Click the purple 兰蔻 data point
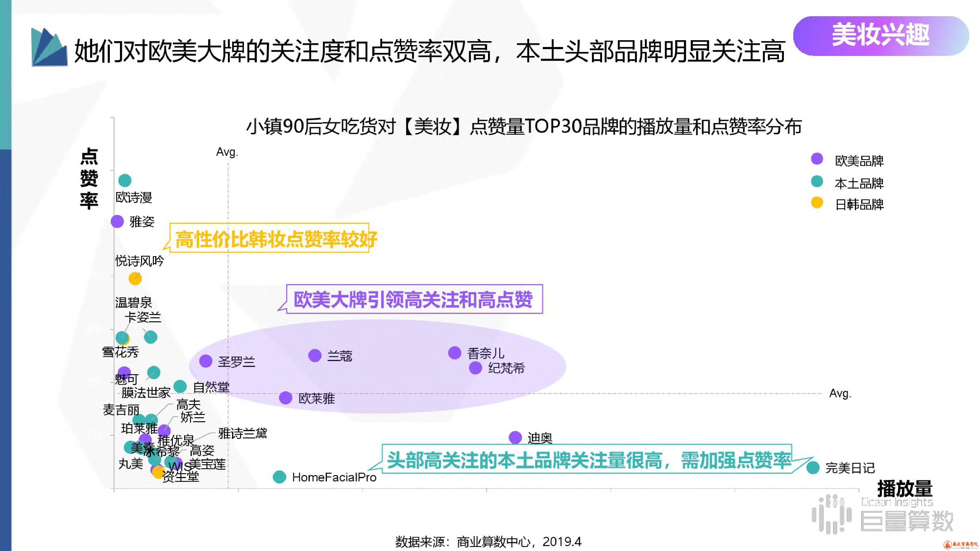The width and height of the screenshot is (980, 551). 315,356
